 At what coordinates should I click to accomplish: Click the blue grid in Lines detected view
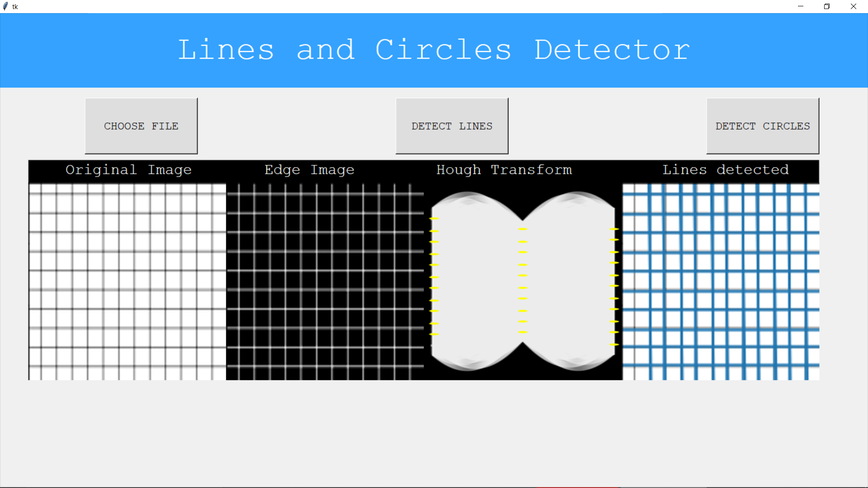click(719, 280)
